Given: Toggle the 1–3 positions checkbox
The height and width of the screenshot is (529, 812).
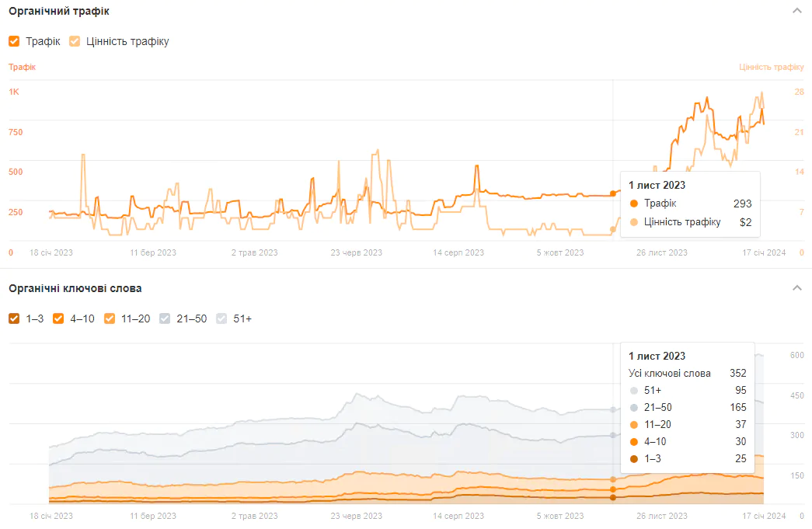Looking at the screenshot, I should pyautogui.click(x=14, y=318).
